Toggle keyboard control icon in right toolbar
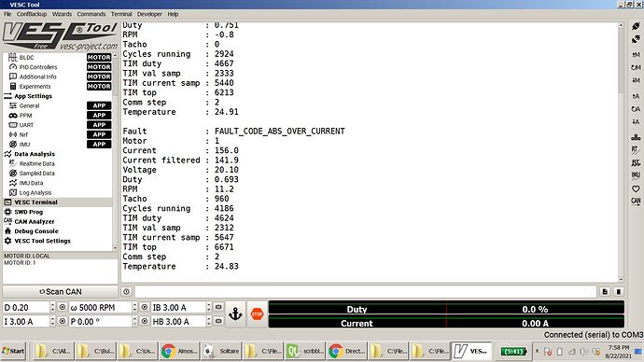Image resolution: width=644 pixels, height=362 pixels. pyautogui.click(x=636, y=137)
